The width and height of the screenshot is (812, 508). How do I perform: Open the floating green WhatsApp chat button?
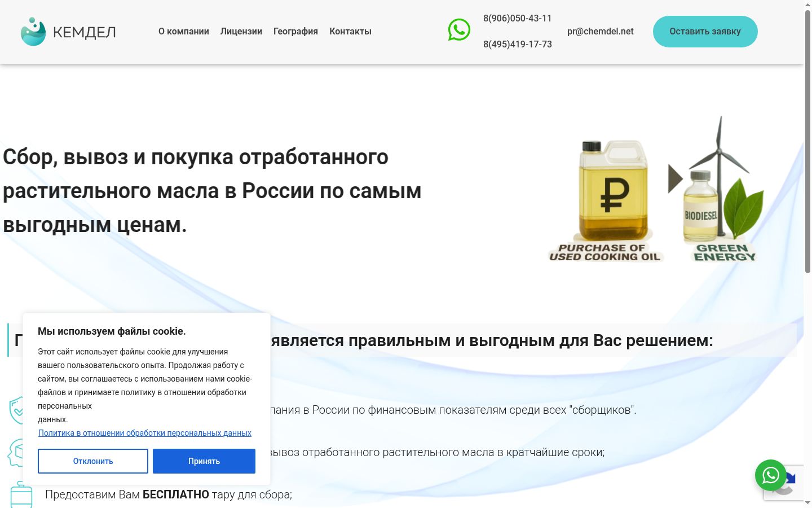[x=770, y=475]
